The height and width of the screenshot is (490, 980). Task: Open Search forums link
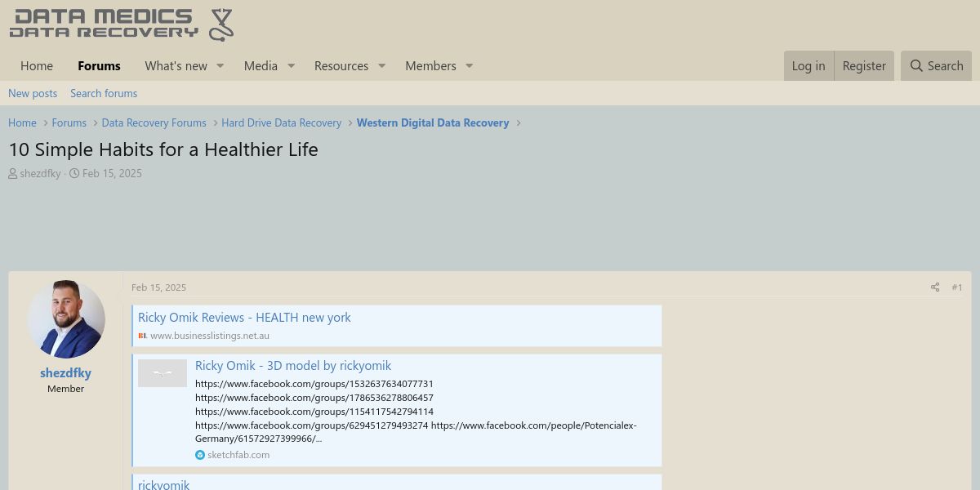[104, 93]
